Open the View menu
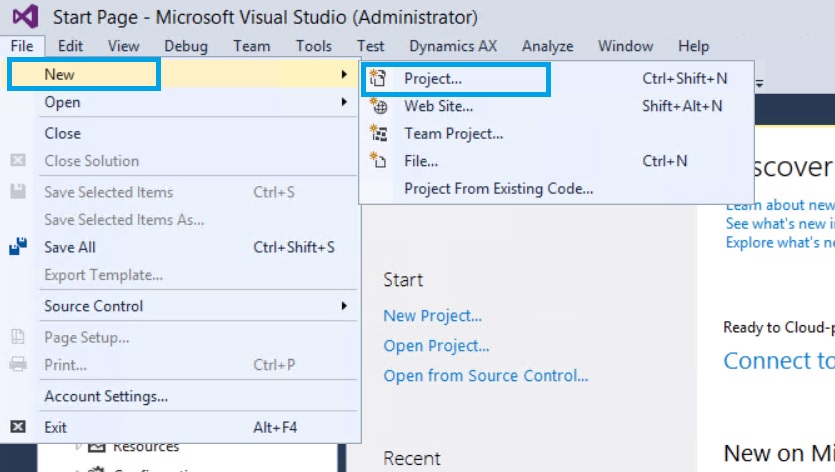The image size is (835, 472). pyautogui.click(x=124, y=46)
